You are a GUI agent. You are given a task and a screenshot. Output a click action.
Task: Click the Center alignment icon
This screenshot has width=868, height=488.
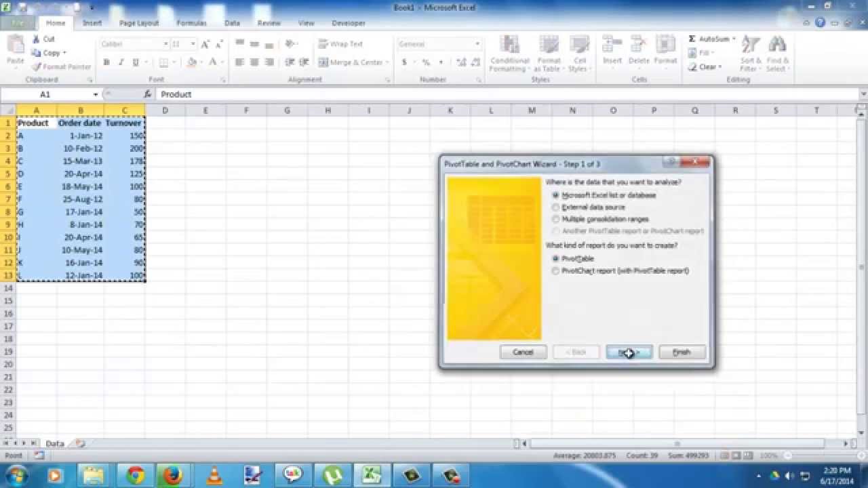click(x=254, y=62)
